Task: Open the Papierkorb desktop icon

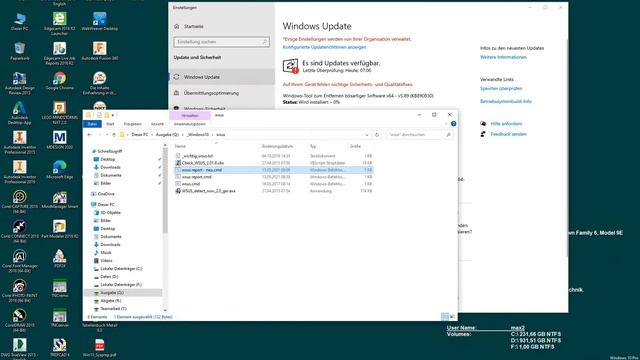Action: 20,51
